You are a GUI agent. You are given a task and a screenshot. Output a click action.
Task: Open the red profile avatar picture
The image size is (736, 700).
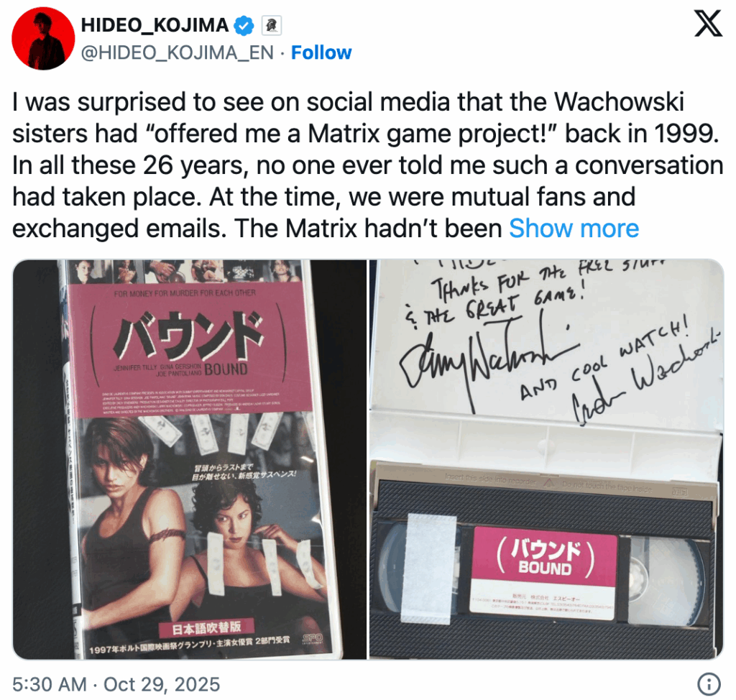(x=43, y=38)
